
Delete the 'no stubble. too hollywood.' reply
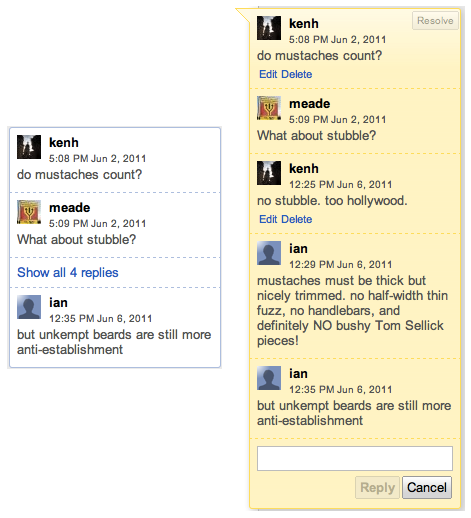click(x=296, y=219)
